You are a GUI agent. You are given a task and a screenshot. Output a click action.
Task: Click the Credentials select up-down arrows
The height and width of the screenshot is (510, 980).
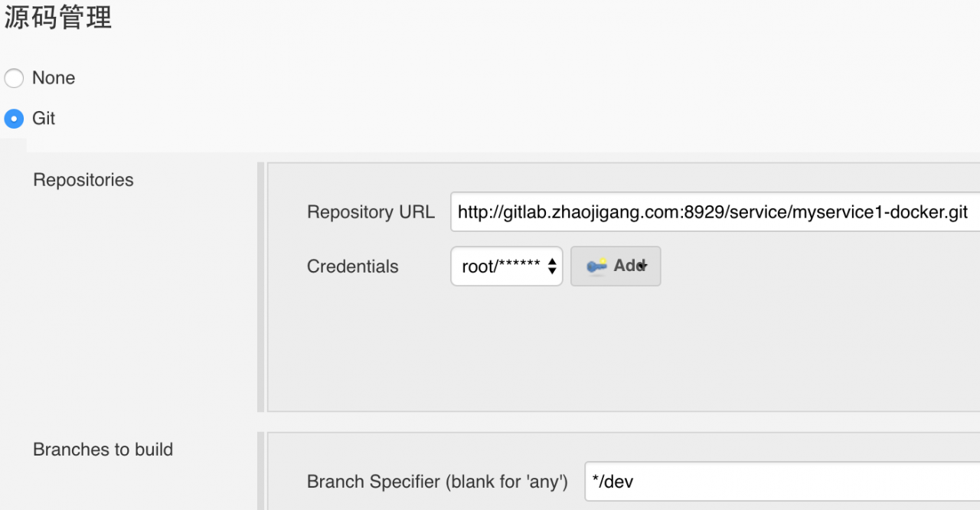click(552, 266)
